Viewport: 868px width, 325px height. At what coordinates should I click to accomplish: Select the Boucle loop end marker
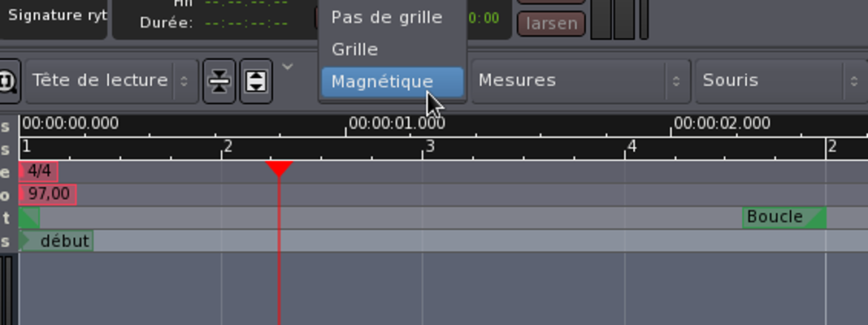point(783,218)
